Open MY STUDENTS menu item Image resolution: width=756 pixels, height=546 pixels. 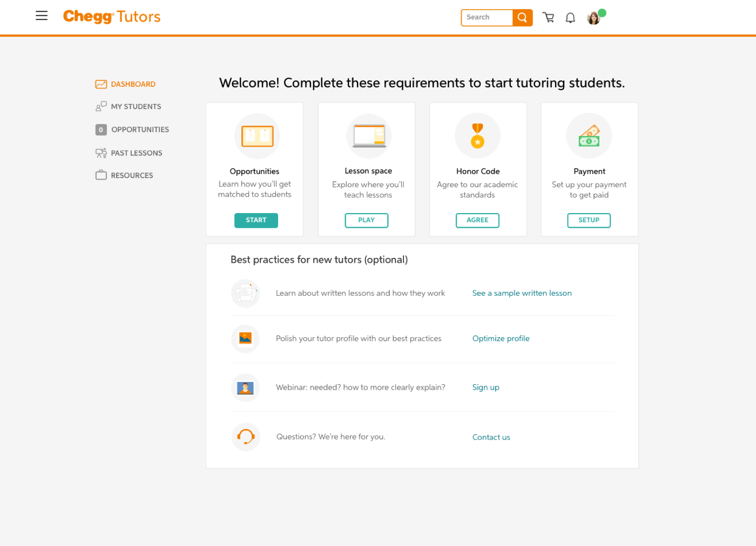[x=136, y=106]
